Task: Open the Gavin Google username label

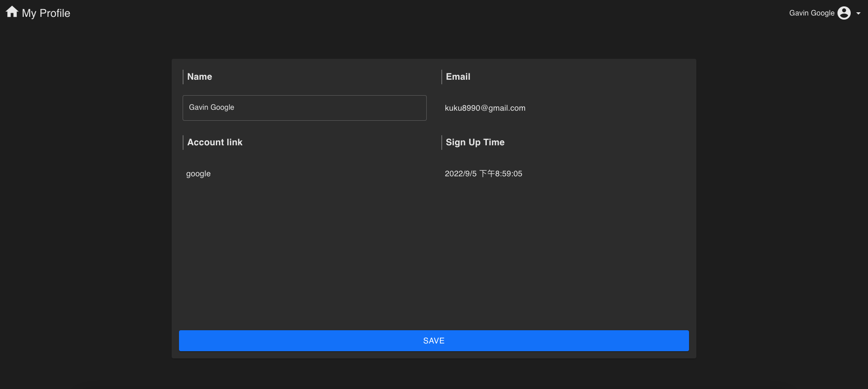Action: click(812, 13)
